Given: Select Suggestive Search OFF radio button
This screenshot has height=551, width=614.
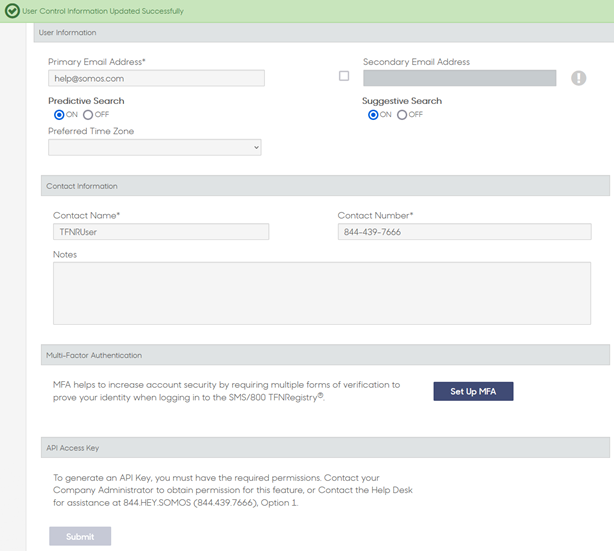Looking at the screenshot, I should pos(402,115).
